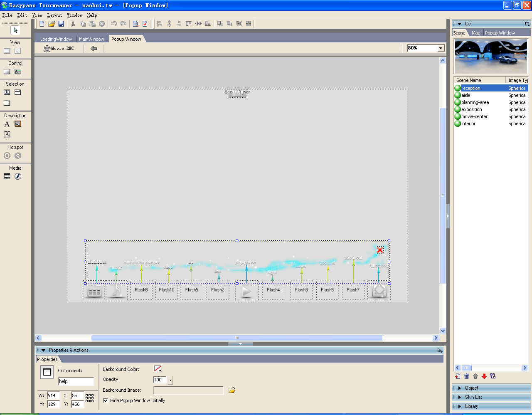This screenshot has height=415, width=532.
Task: Click the Movie REC toolbar icon
Action: click(47, 48)
